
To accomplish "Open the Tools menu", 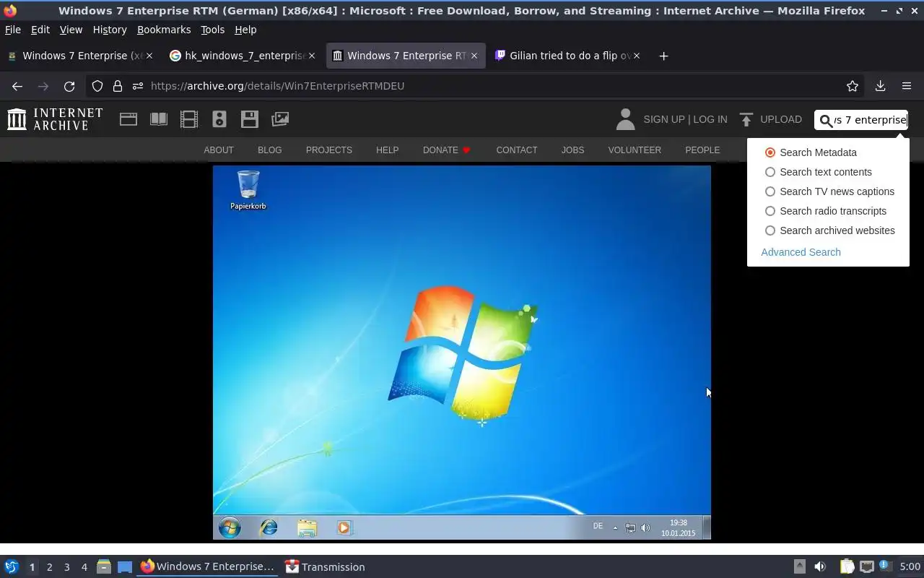I will coord(212,30).
